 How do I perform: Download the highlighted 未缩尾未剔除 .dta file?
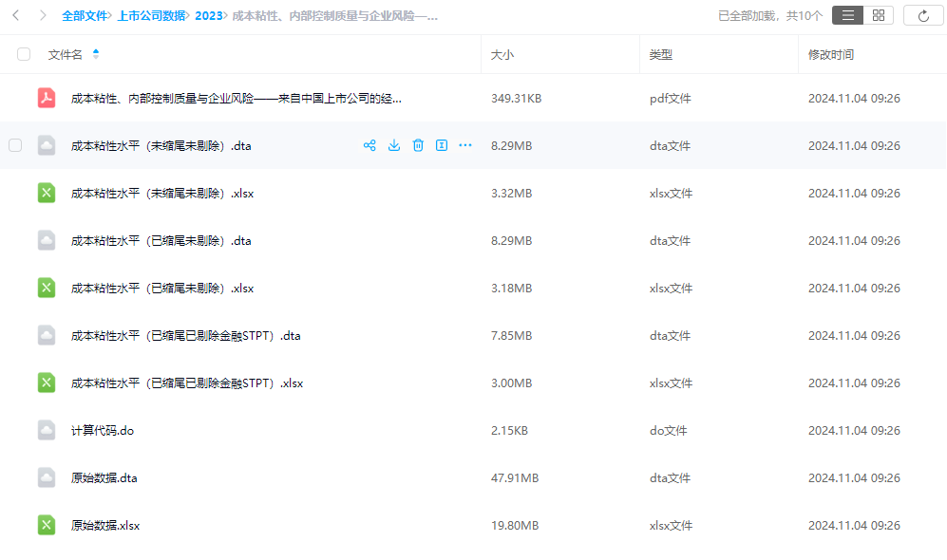click(x=394, y=145)
